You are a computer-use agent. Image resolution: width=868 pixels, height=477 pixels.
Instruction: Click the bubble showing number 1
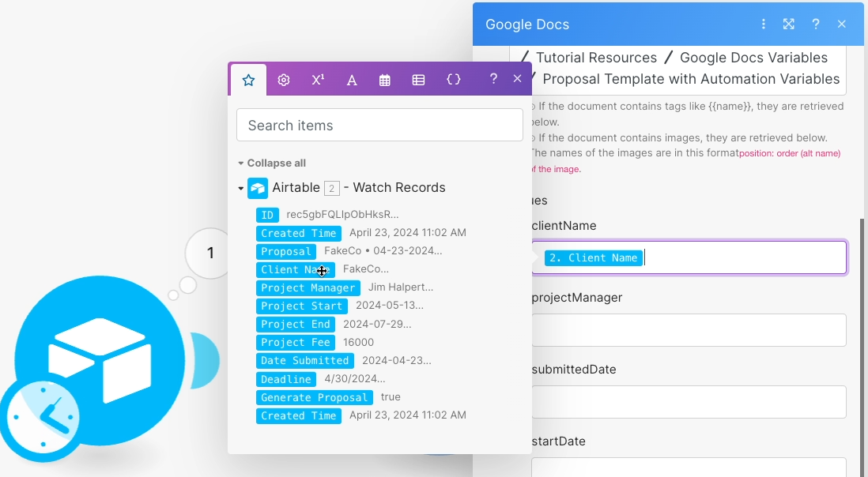(x=209, y=254)
